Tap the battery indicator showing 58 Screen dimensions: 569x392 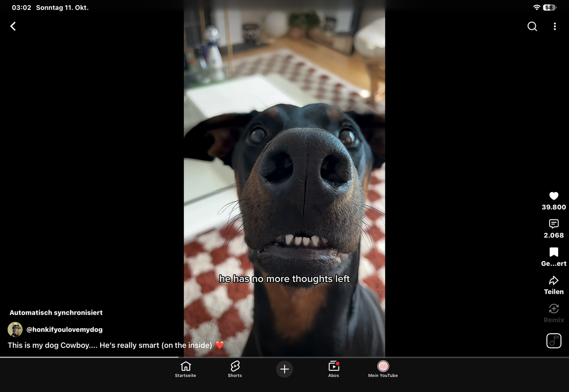pyautogui.click(x=550, y=8)
